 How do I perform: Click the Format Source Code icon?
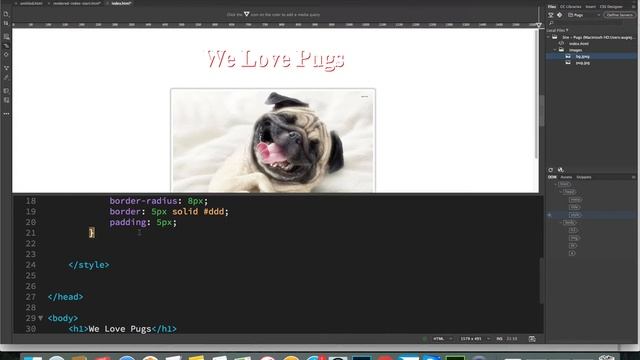[6, 77]
